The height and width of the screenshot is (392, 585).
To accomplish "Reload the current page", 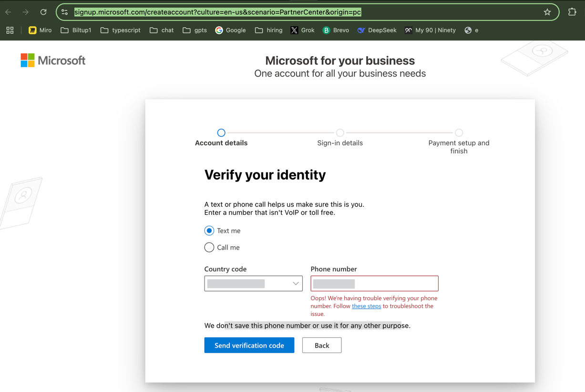I will point(43,12).
